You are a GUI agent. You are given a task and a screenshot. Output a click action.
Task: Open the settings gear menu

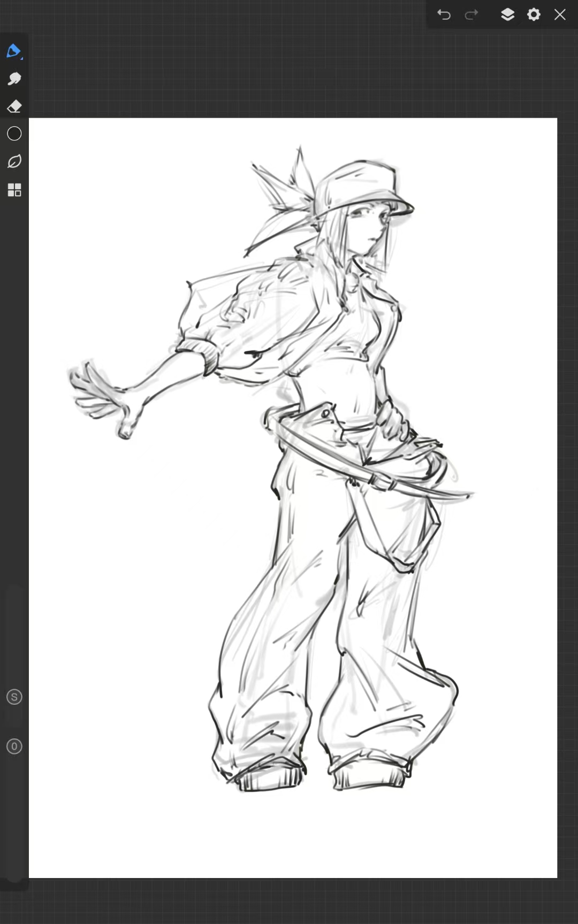534,14
